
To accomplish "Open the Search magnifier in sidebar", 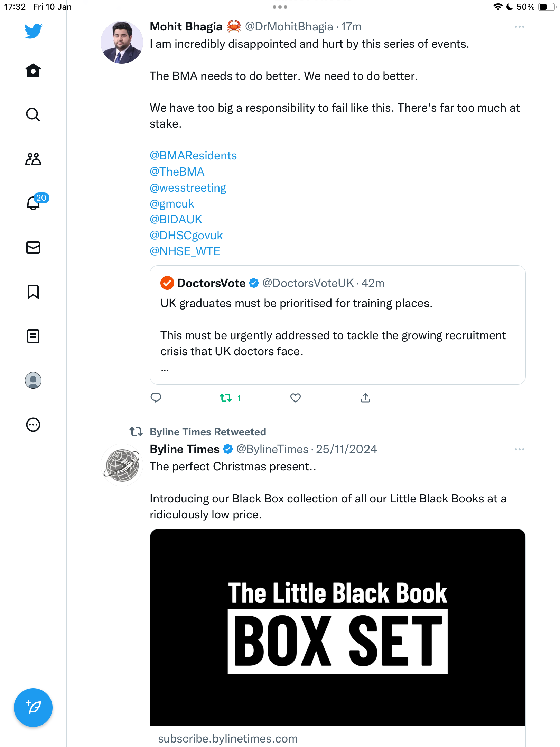I will pos(33,114).
